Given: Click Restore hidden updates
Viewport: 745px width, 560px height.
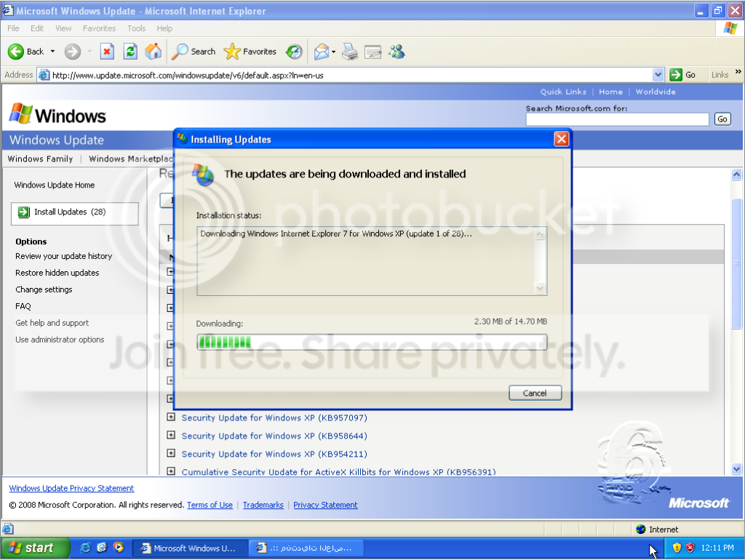Looking at the screenshot, I should click(57, 273).
